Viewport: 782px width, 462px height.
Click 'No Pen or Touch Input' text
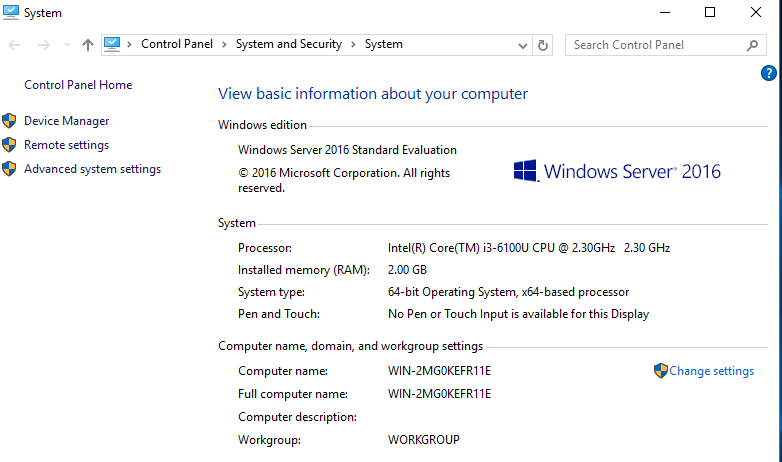click(518, 314)
